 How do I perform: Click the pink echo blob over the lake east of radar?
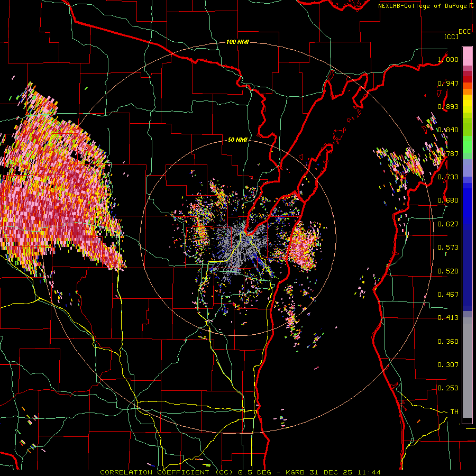coord(304,248)
